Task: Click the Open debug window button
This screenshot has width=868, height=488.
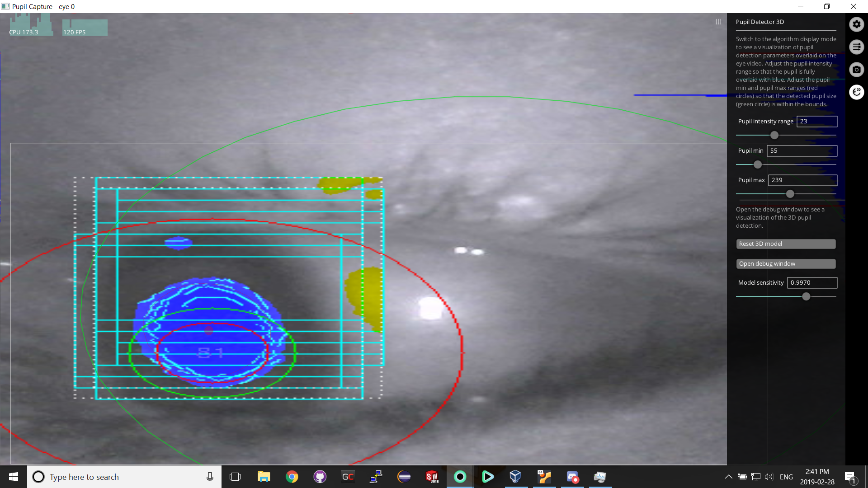Action: click(786, 264)
